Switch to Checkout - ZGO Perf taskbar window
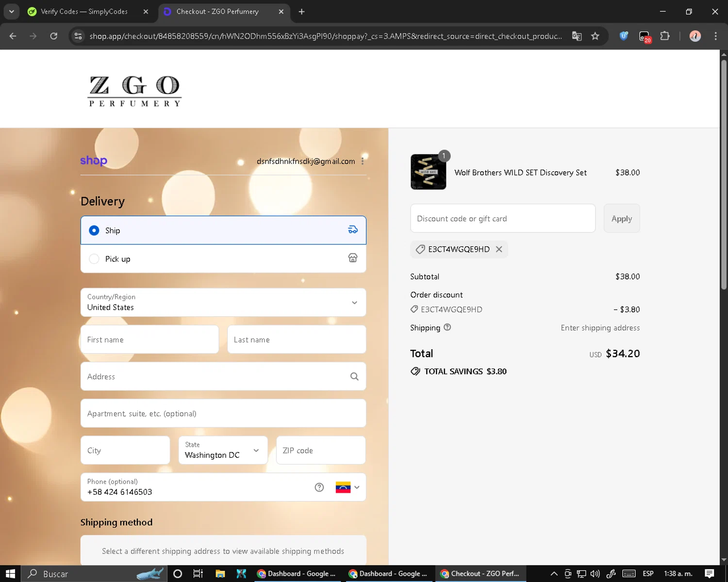 click(480, 574)
